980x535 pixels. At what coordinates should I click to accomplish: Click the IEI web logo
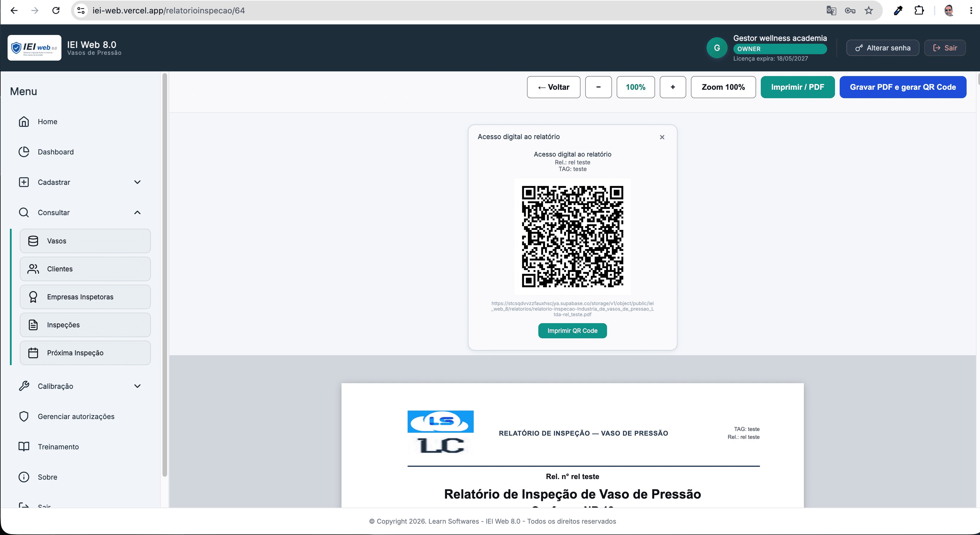pos(34,47)
